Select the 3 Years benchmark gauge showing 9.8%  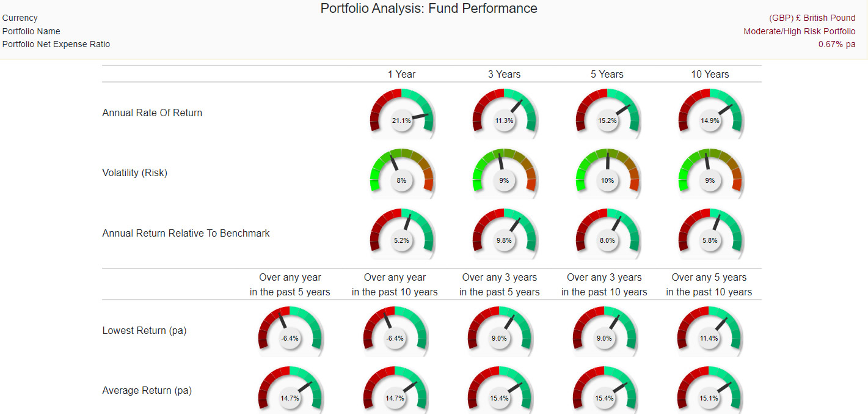tap(504, 234)
